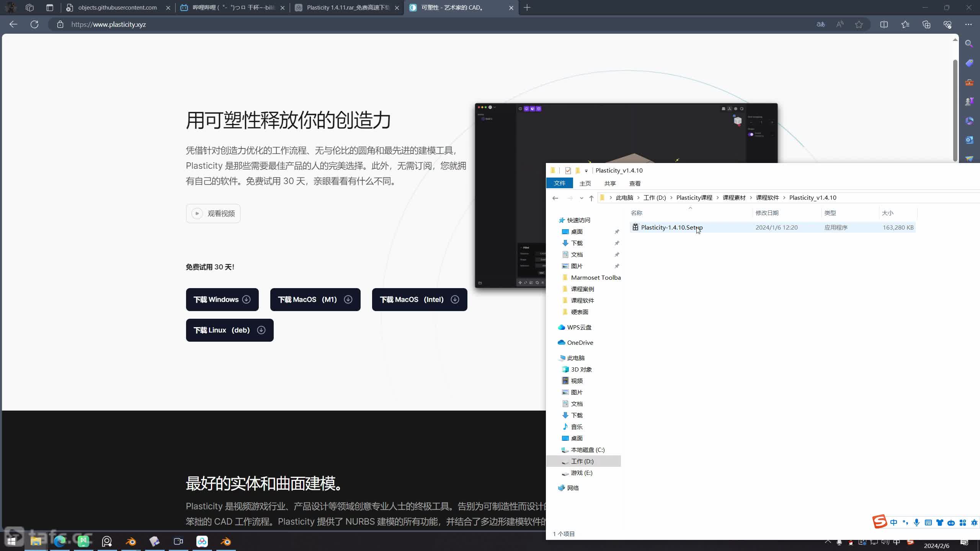Open the 文件 menu in File Explorer
Screen dimensions: 980x551
click(x=560, y=183)
